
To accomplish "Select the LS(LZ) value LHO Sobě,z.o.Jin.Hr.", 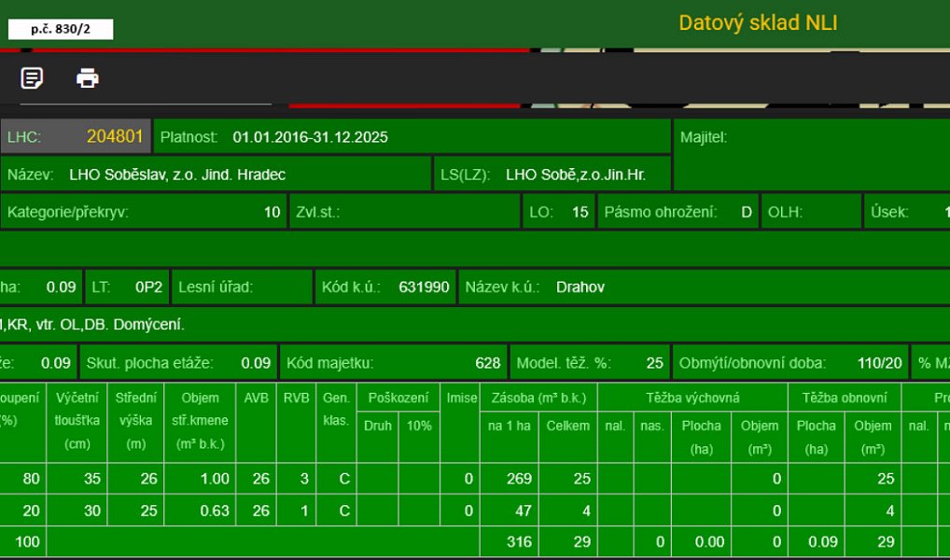I will (x=576, y=175).
